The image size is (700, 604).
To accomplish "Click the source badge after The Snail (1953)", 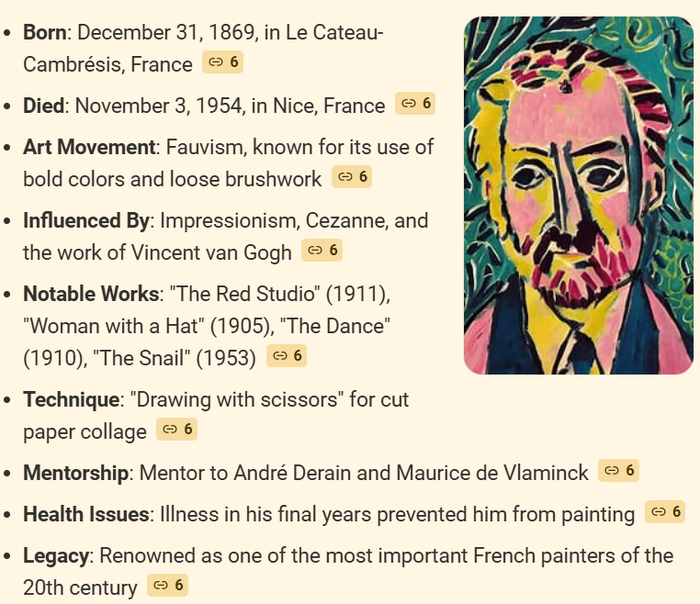I will (287, 356).
